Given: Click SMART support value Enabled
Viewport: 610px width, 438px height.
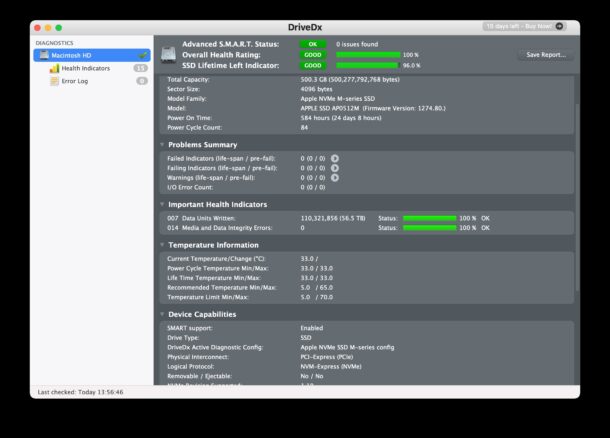Looking at the screenshot, I should tap(312, 328).
